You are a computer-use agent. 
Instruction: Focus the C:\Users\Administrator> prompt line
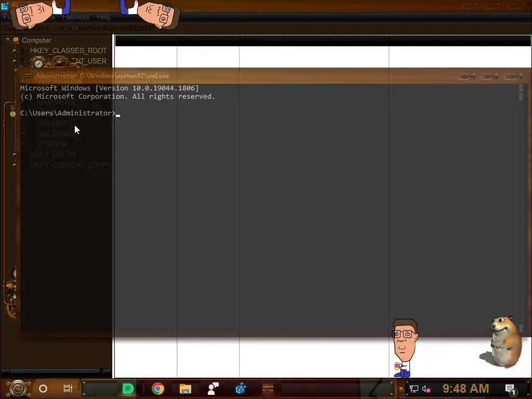point(68,113)
